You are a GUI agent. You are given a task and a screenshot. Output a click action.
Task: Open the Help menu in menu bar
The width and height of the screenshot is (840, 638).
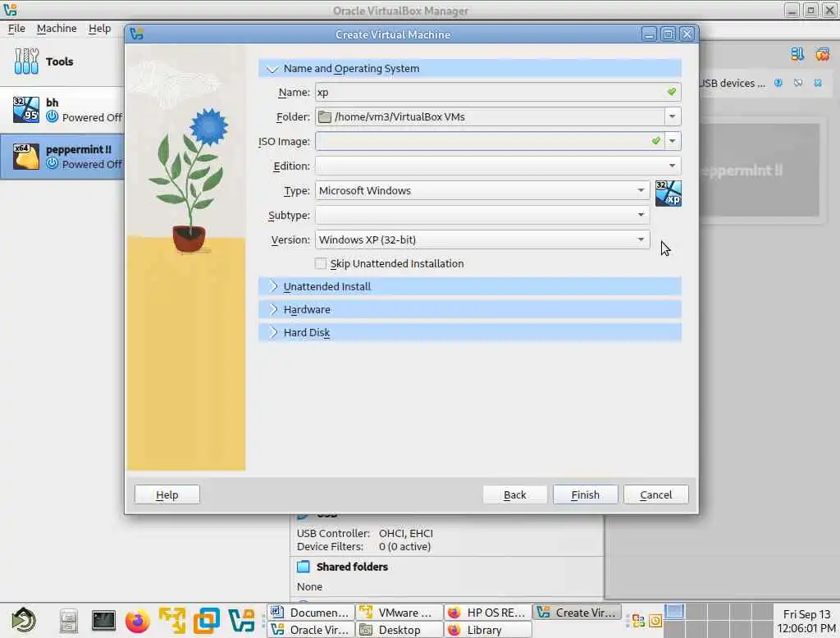point(99,29)
